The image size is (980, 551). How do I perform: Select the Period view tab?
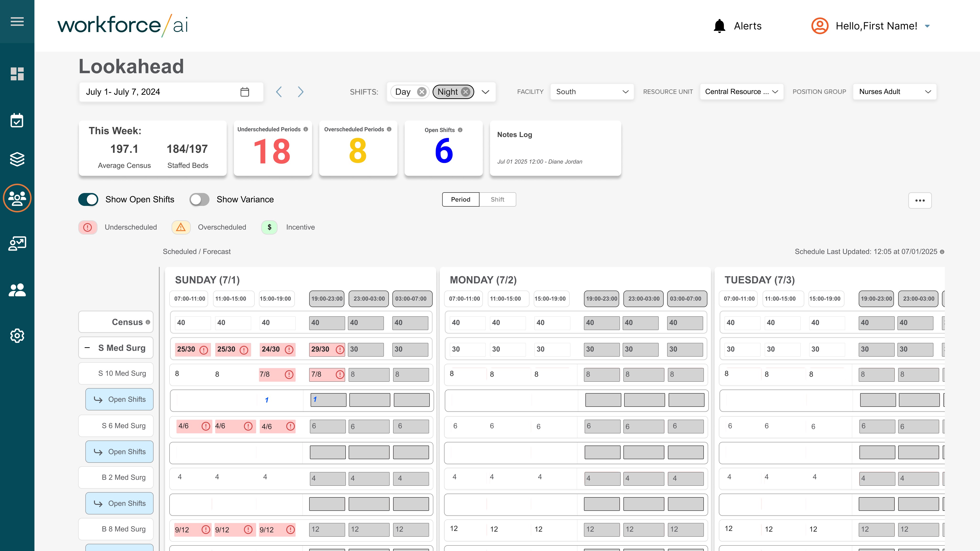(x=460, y=199)
